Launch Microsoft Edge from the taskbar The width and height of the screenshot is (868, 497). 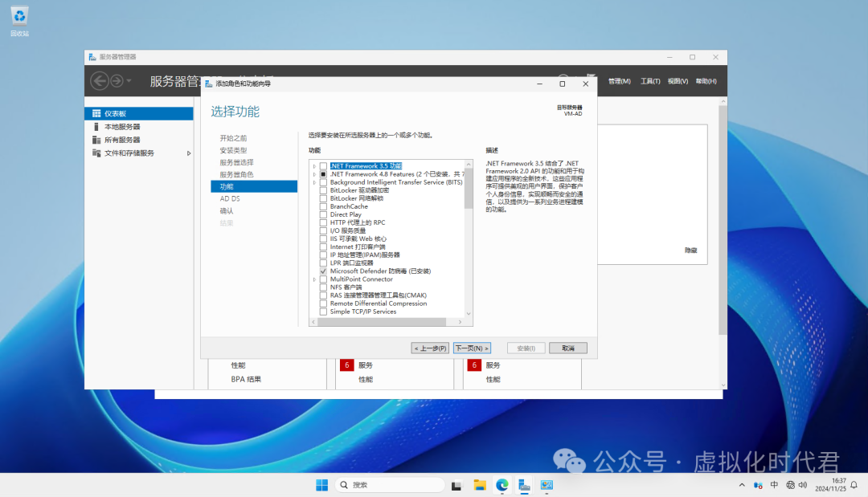502,485
